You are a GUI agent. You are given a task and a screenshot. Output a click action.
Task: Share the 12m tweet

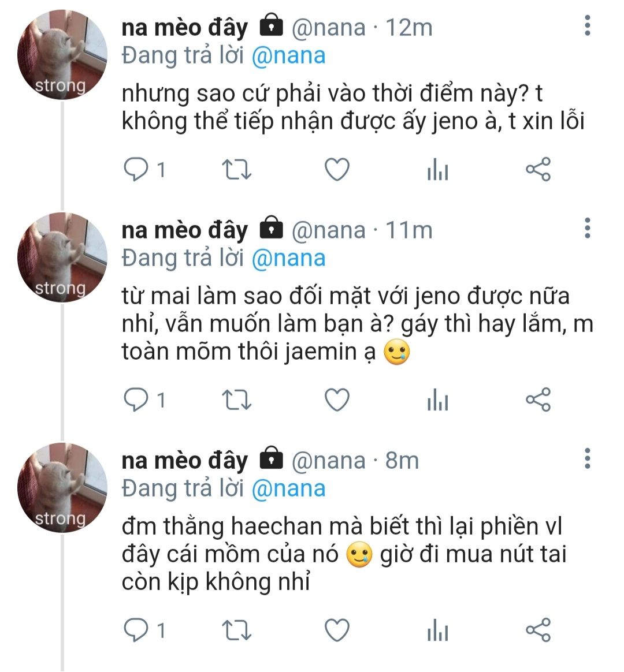click(538, 170)
